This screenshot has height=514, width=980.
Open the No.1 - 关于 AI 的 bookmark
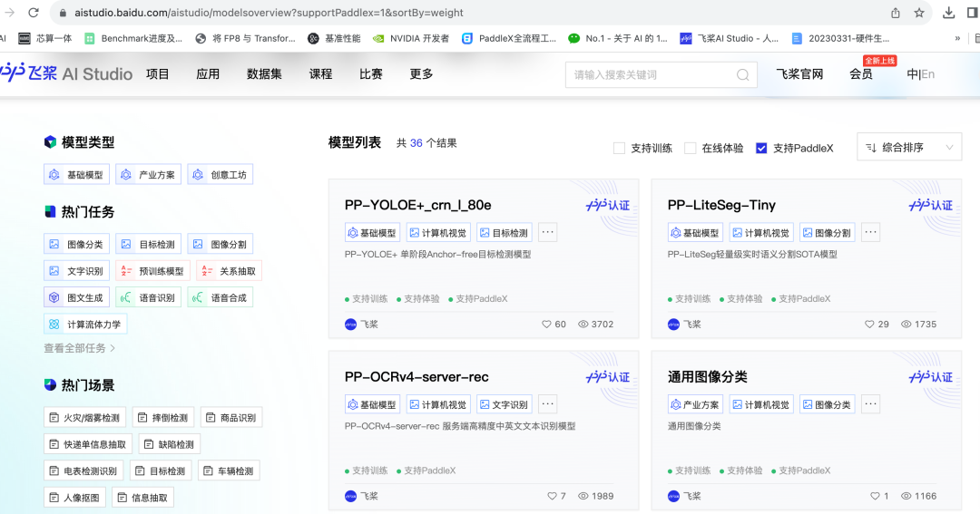pos(618,38)
